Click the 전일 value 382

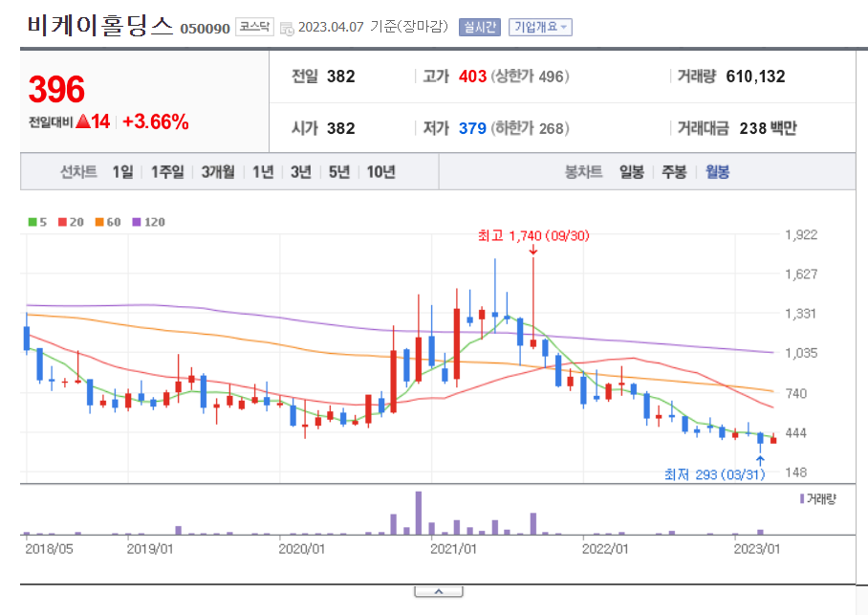pos(341,77)
